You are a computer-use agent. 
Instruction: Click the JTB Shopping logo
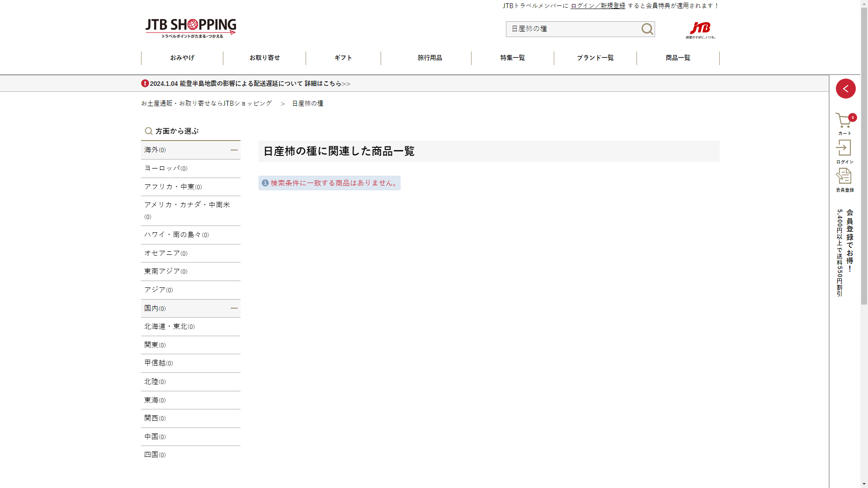point(190,28)
